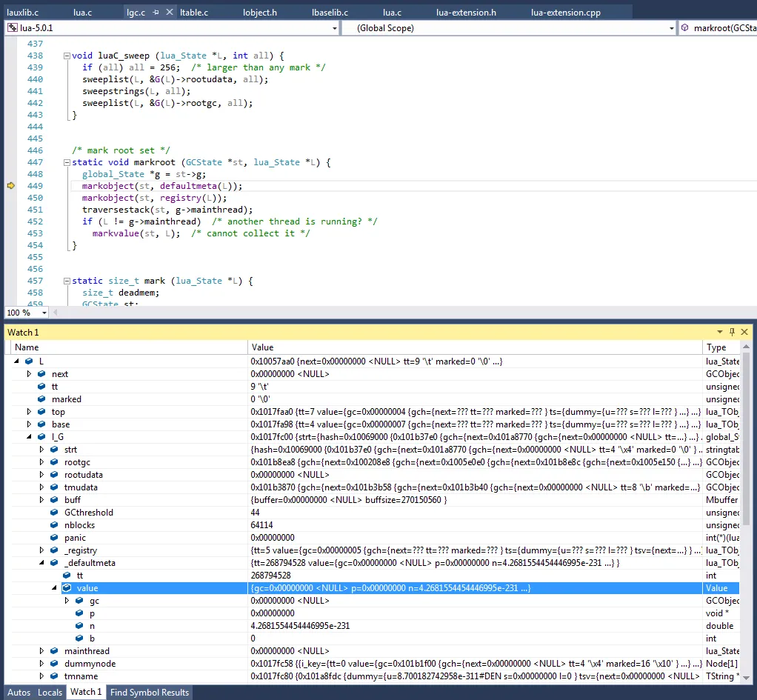757x700 pixels.
Task: Collapse the markroot function code block
Action: (67, 162)
